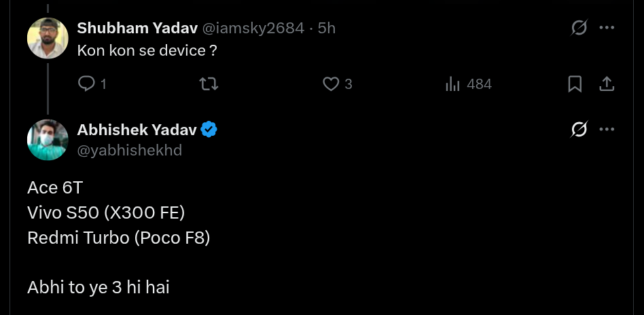This screenshot has width=644, height=315.
Task: Open Shubham Yadav's profile picture
Action: coord(48,38)
